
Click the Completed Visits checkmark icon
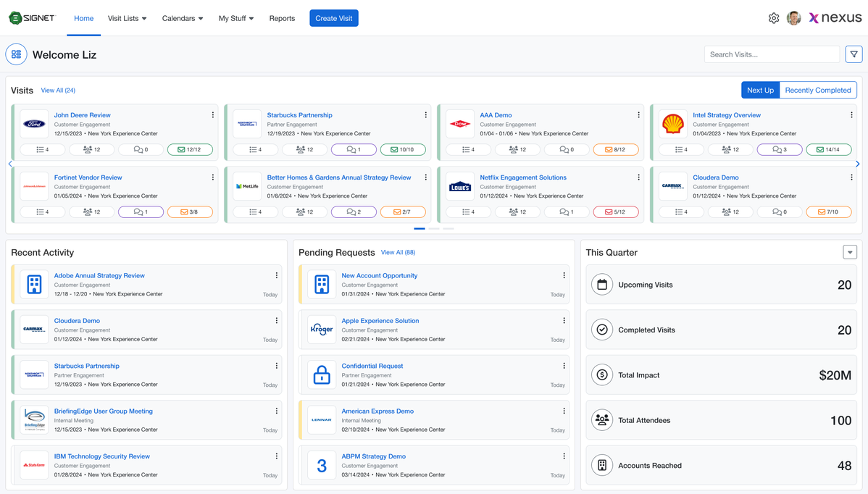(x=602, y=330)
